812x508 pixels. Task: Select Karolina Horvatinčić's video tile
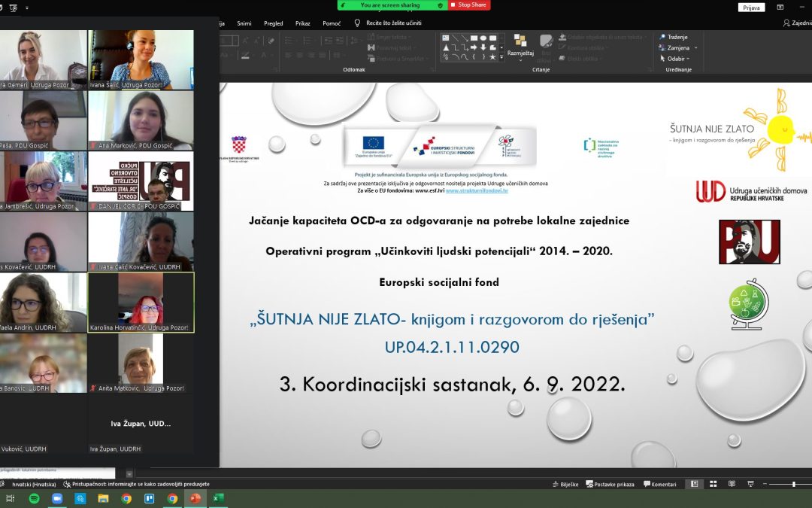coord(141,302)
